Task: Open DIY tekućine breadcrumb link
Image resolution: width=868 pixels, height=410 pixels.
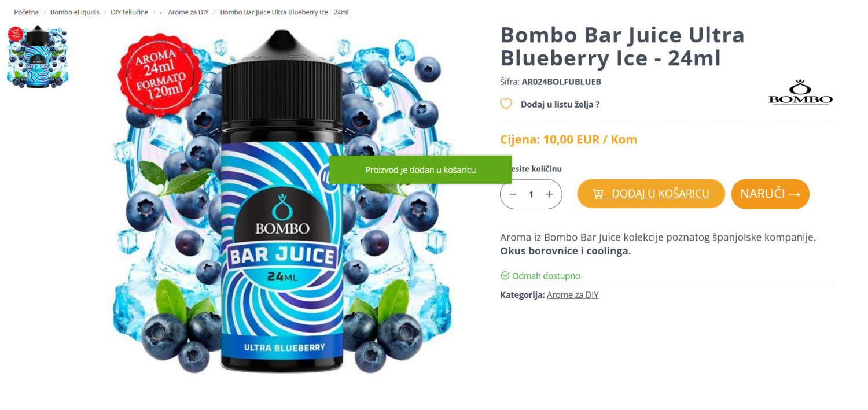Action: point(130,12)
